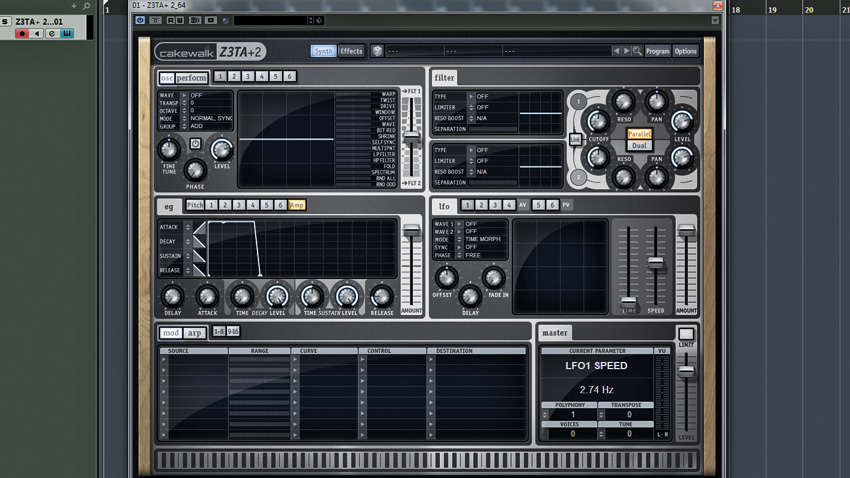Click the Polyphony value stepper

[x=545, y=415]
